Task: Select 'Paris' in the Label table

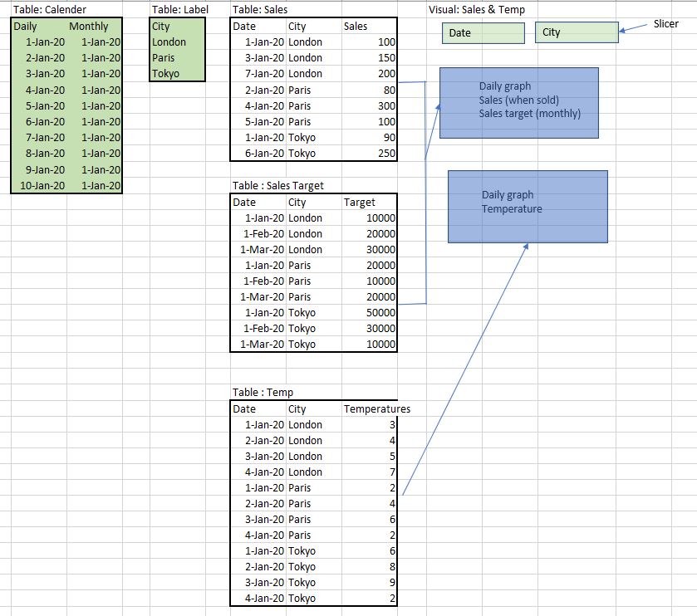Action: tap(163, 58)
